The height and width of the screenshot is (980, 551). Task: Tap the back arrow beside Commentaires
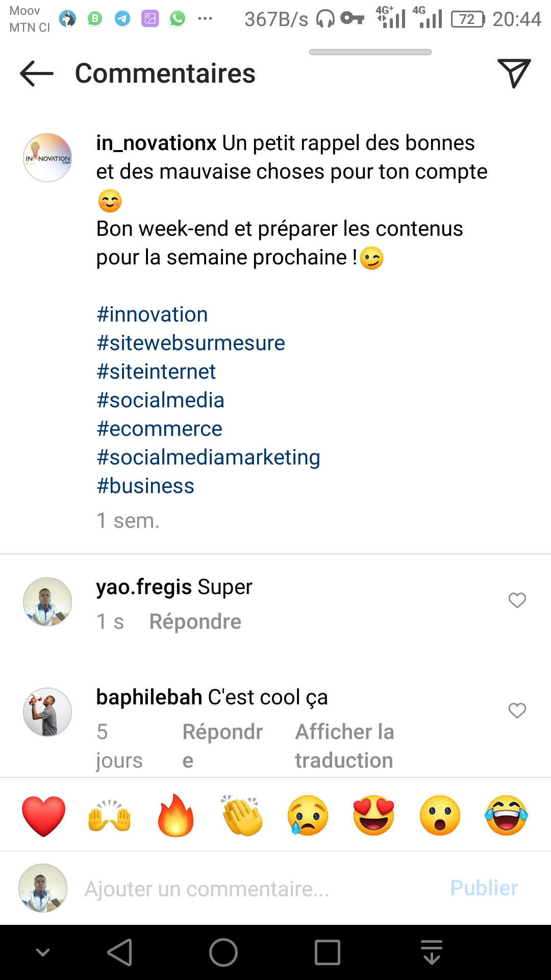37,73
